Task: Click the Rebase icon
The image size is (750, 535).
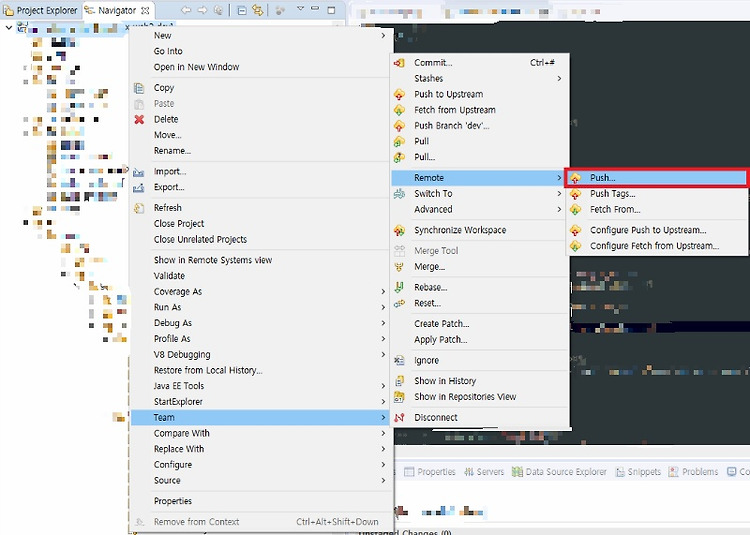Action: [399, 287]
